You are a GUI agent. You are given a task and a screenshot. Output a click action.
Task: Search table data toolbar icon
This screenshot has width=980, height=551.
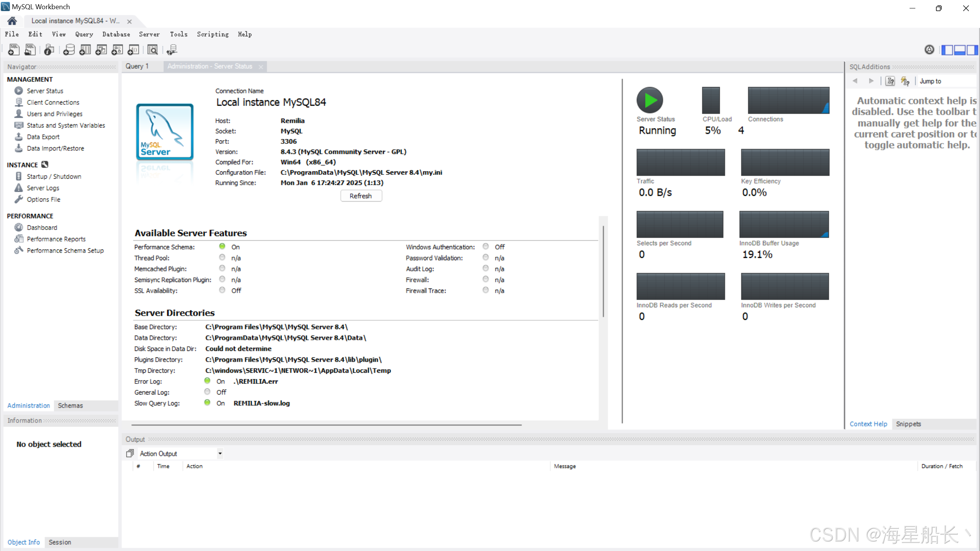(152, 50)
